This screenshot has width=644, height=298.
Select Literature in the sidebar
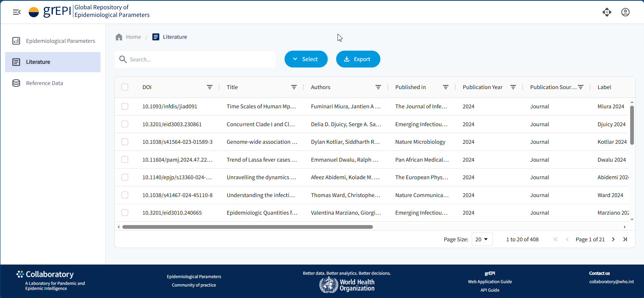point(53,62)
